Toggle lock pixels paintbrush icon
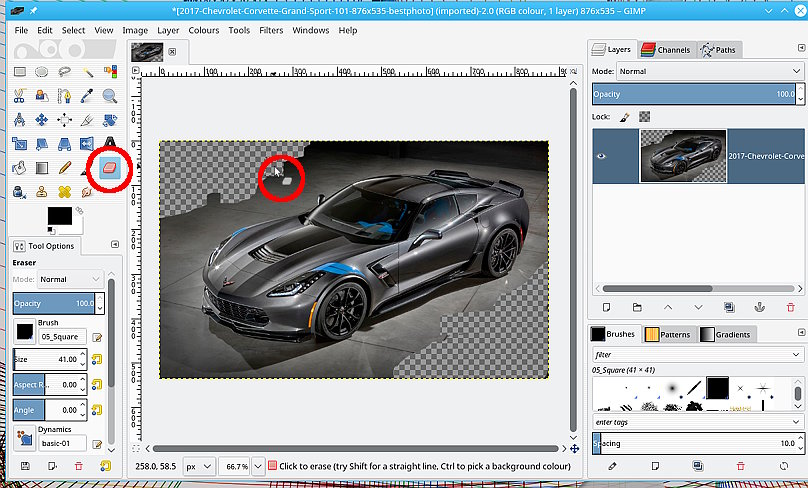This screenshot has height=488, width=808. (623, 117)
